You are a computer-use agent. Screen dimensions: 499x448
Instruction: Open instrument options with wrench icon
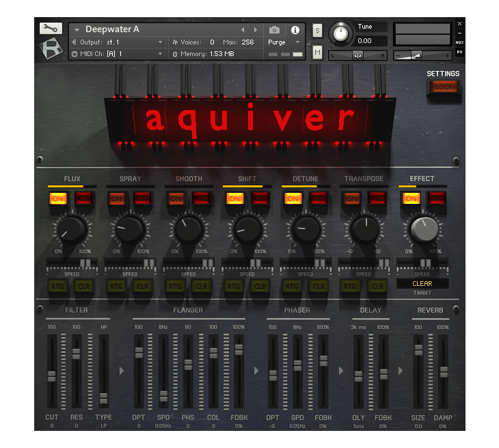[51, 28]
